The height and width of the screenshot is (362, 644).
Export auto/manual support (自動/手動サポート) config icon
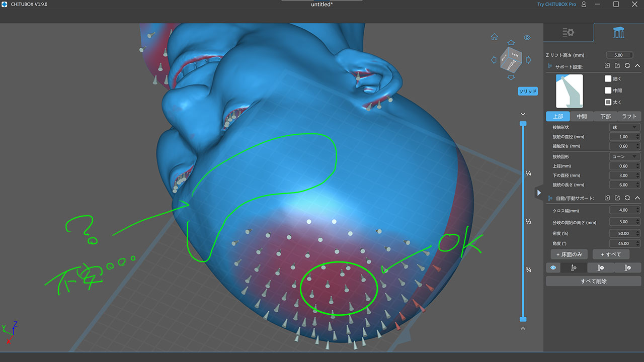pos(617,198)
